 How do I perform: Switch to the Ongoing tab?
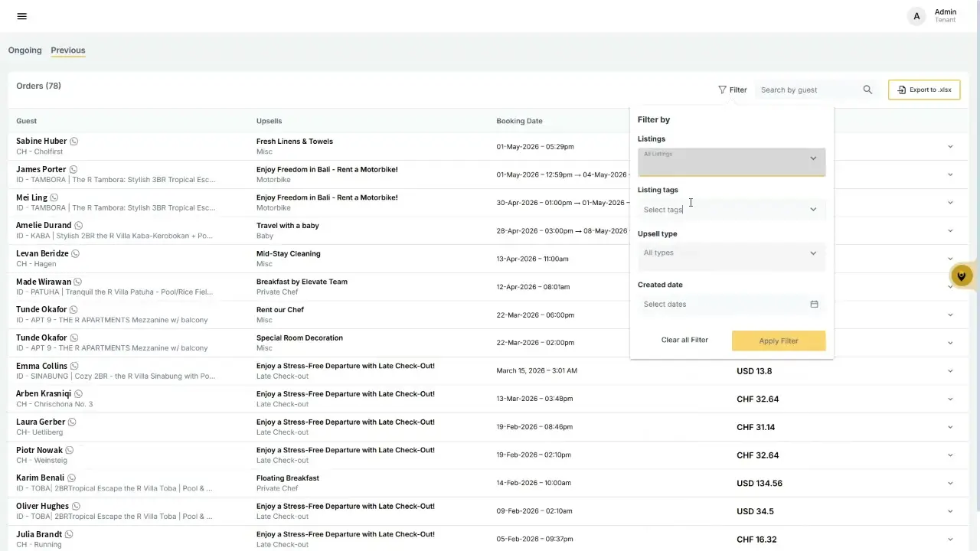(24, 50)
